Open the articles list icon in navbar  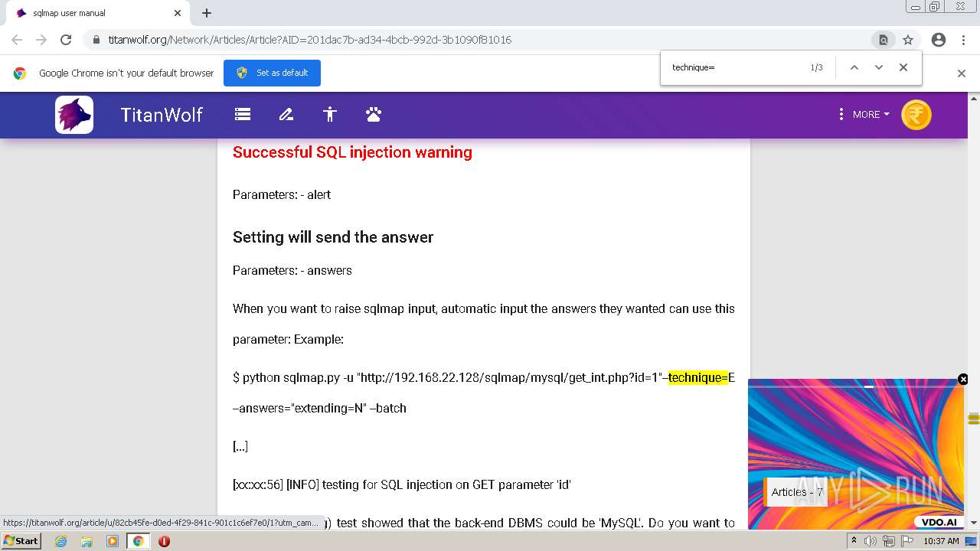pyautogui.click(x=243, y=115)
